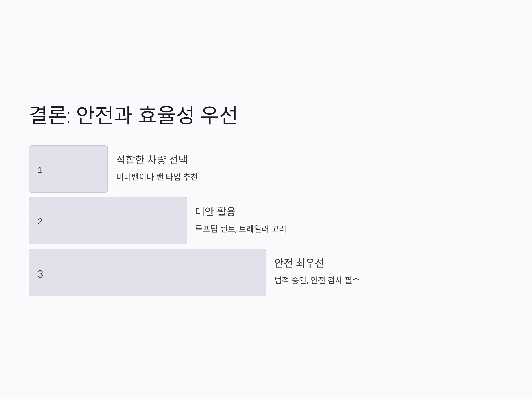
Task: Click the word 우선 in the title
Action: point(219,115)
